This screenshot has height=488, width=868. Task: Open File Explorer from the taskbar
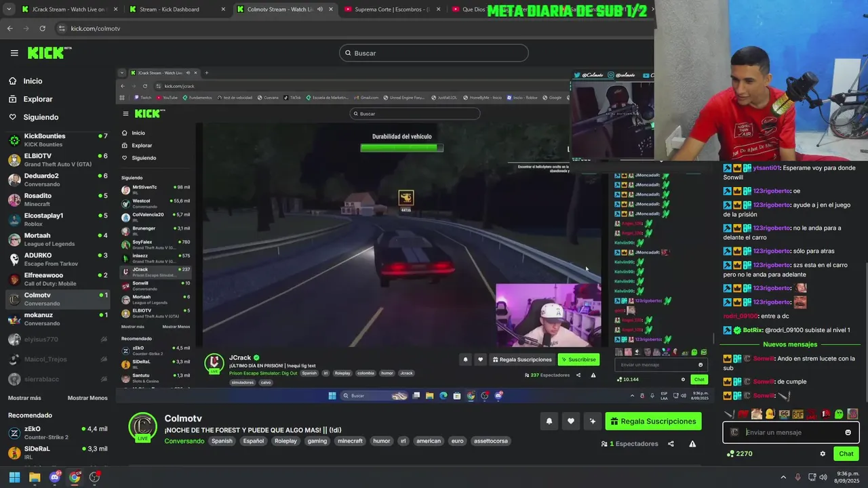(35, 477)
